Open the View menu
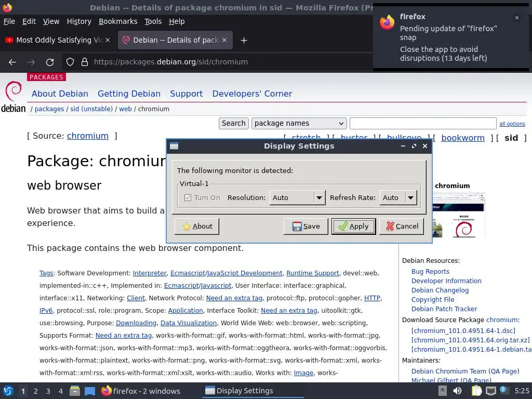532x399 pixels. click(51, 21)
